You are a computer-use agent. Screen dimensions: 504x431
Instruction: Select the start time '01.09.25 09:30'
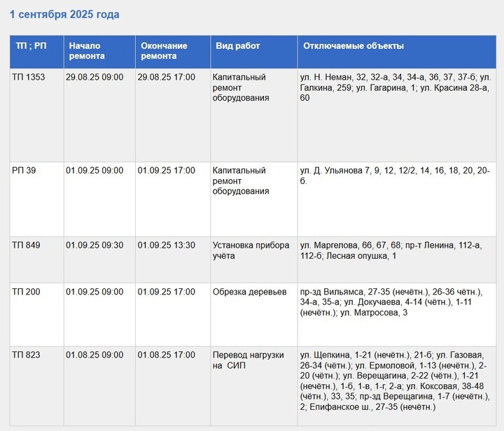click(99, 260)
